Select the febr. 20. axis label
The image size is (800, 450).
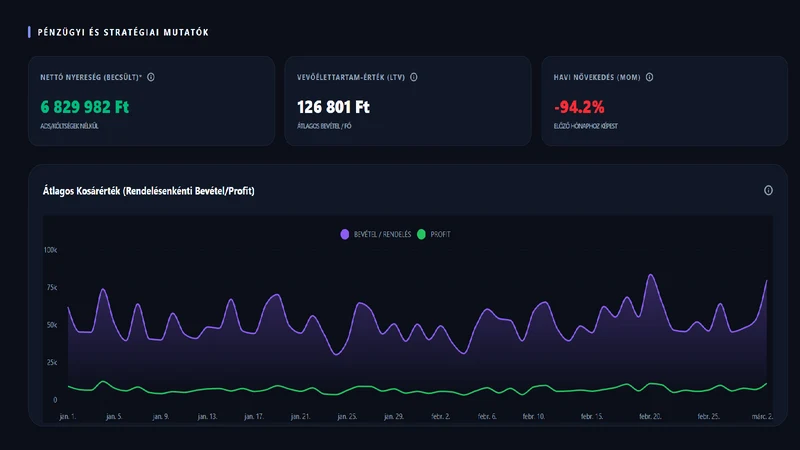point(650,416)
